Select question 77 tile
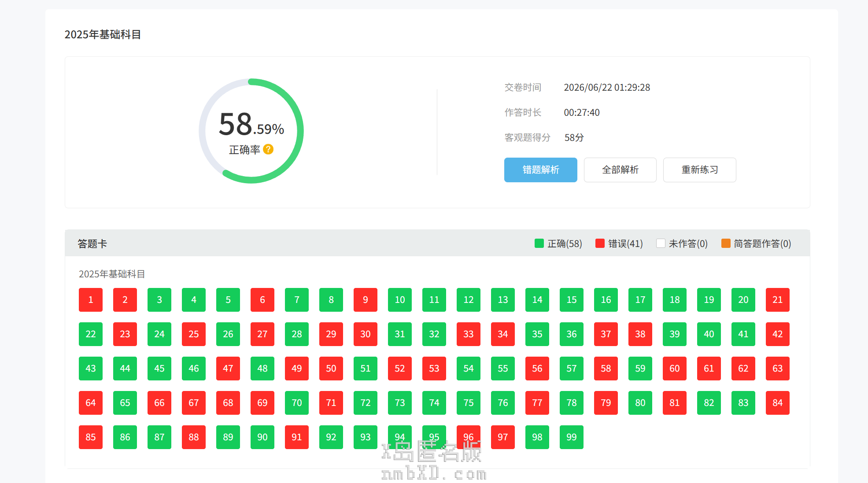The height and width of the screenshot is (483, 868). [537, 403]
